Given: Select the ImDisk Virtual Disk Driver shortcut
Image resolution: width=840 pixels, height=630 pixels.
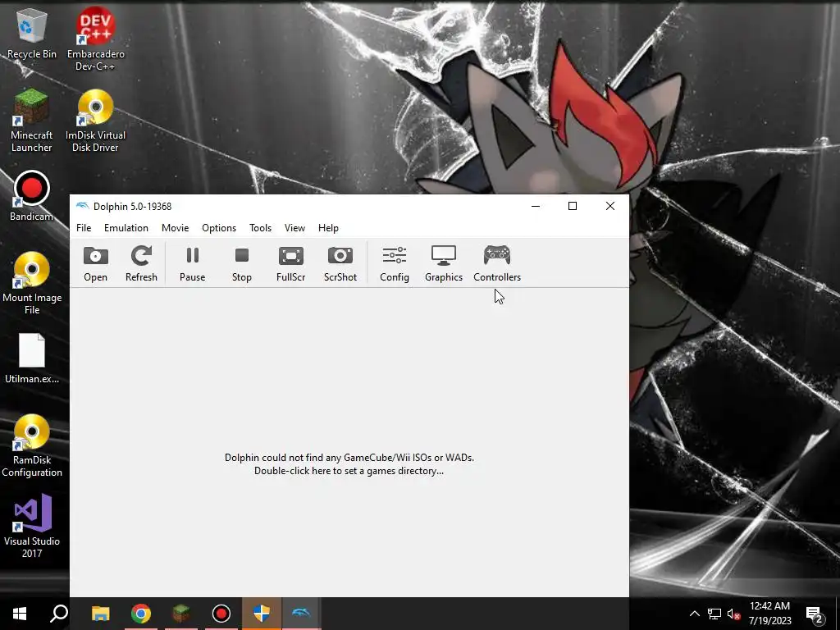Looking at the screenshot, I should coord(95,121).
